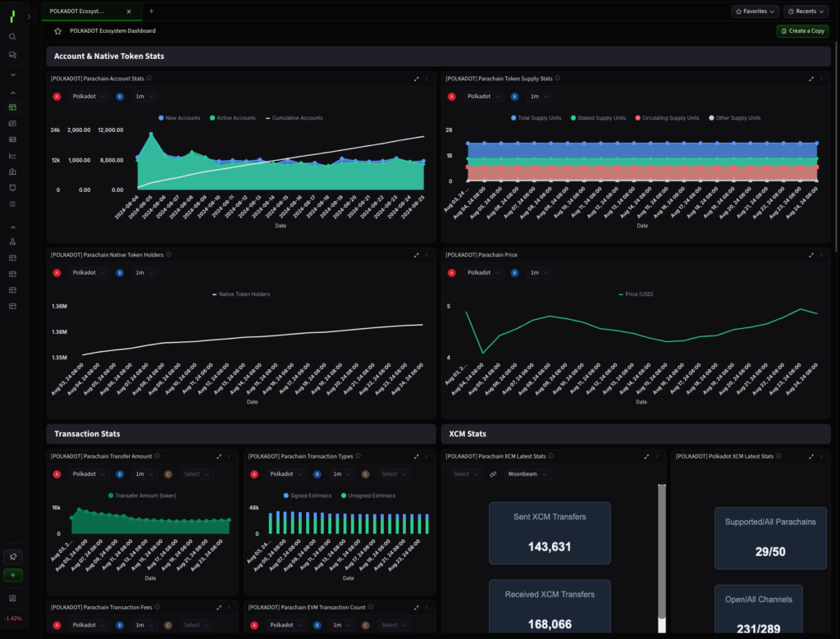Click the pin icon near sidebar bottom
This screenshot has width=840, height=639.
[13, 556]
